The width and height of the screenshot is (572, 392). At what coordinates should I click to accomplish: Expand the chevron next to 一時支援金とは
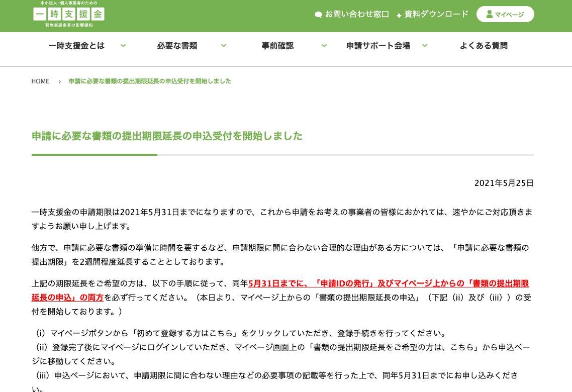[123, 46]
